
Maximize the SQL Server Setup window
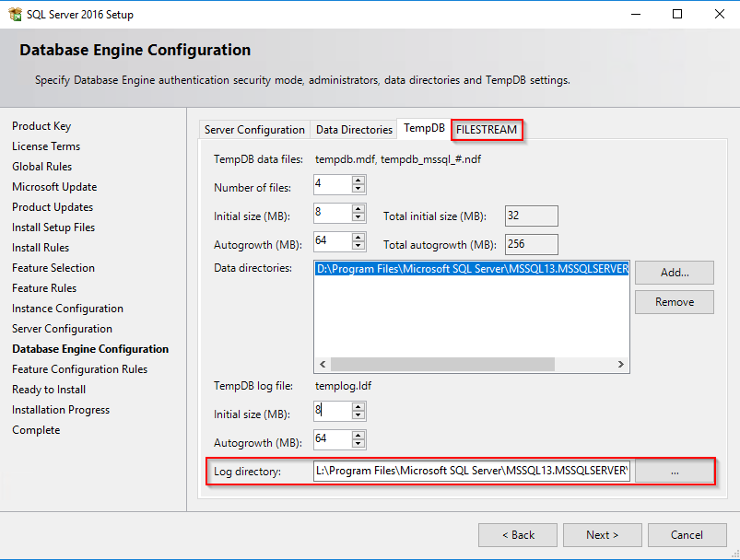click(677, 14)
